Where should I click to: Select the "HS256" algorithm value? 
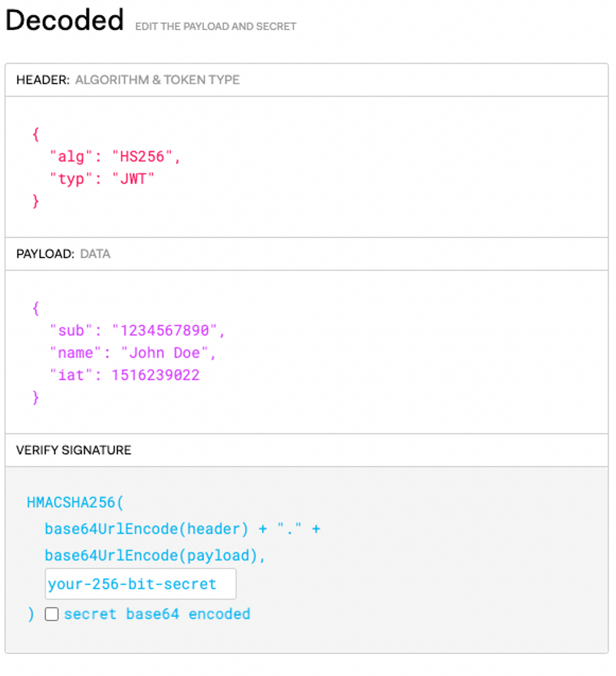tap(142, 157)
